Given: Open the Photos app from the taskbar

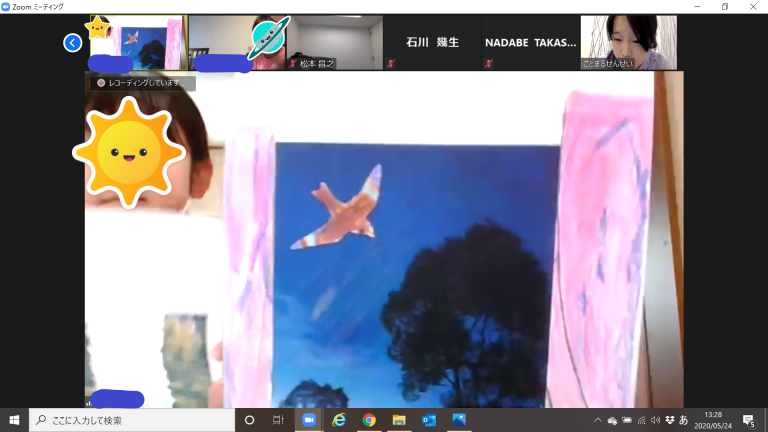Looking at the screenshot, I should coord(459,420).
